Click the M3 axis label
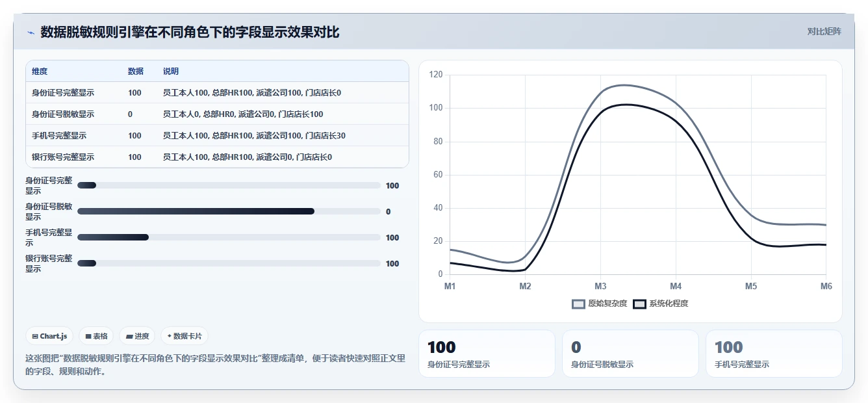Image resolution: width=868 pixels, height=403 pixels. coord(600,286)
